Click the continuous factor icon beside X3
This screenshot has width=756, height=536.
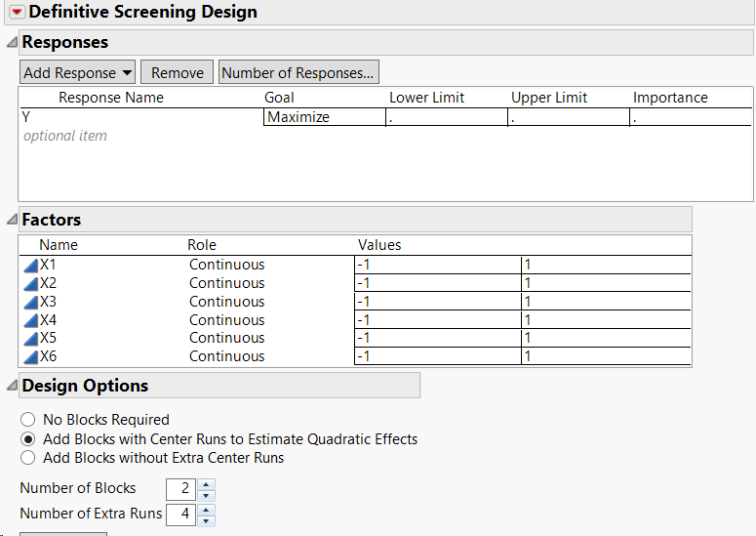coord(30,302)
